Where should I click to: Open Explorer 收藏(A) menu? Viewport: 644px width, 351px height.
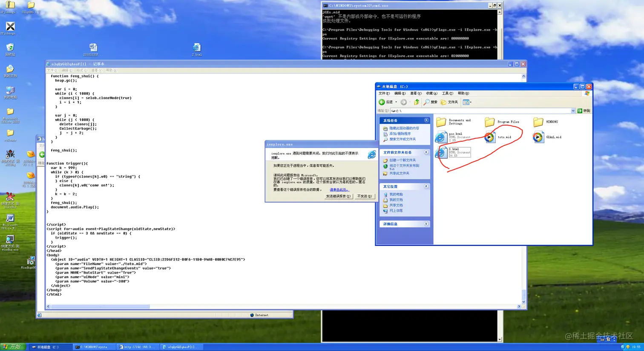(x=431, y=93)
